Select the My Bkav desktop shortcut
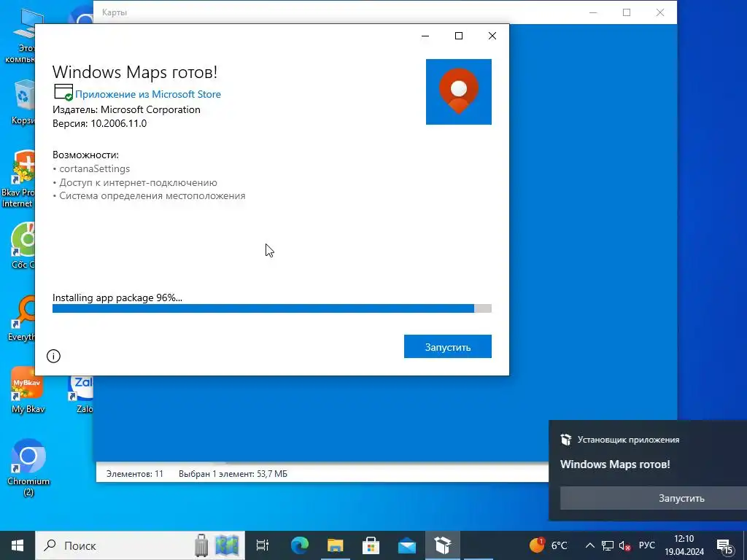 tap(28, 389)
